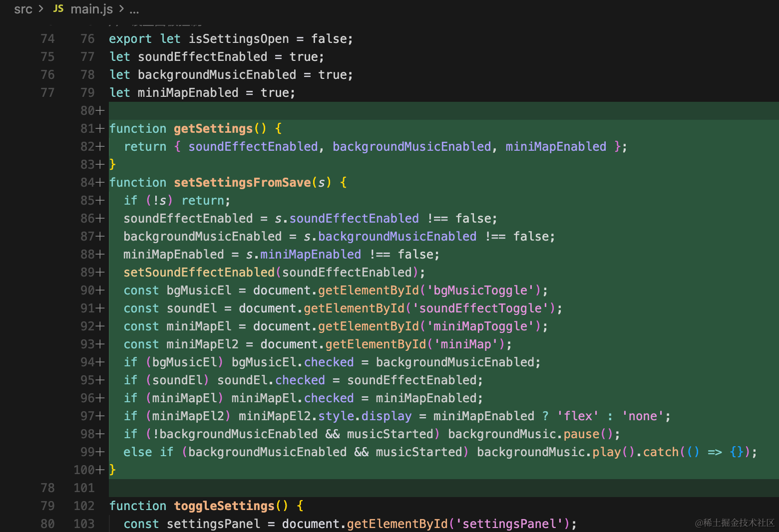This screenshot has width=779, height=532.
Task: Click 'let miniMapEnabled' on line 79
Action: point(174,93)
